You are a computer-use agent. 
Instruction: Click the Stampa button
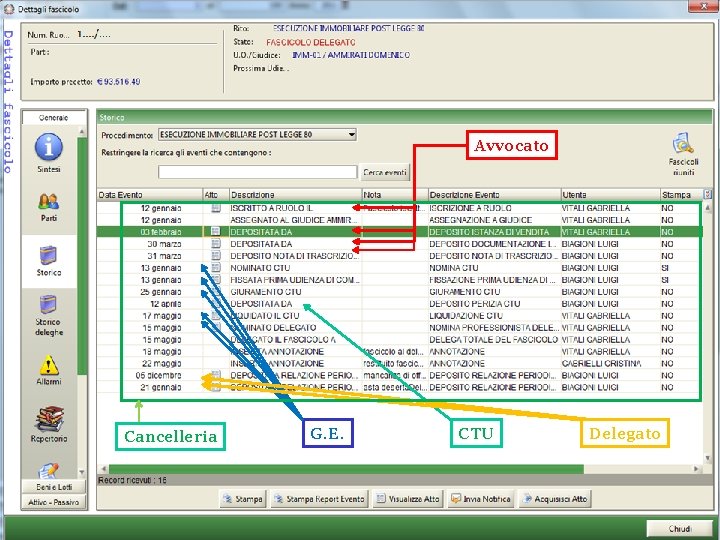(243, 499)
